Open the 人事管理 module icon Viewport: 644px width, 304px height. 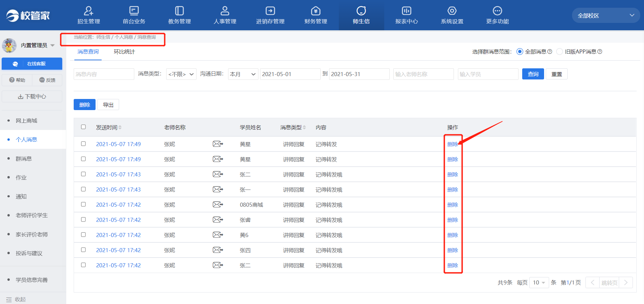(225, 11)
